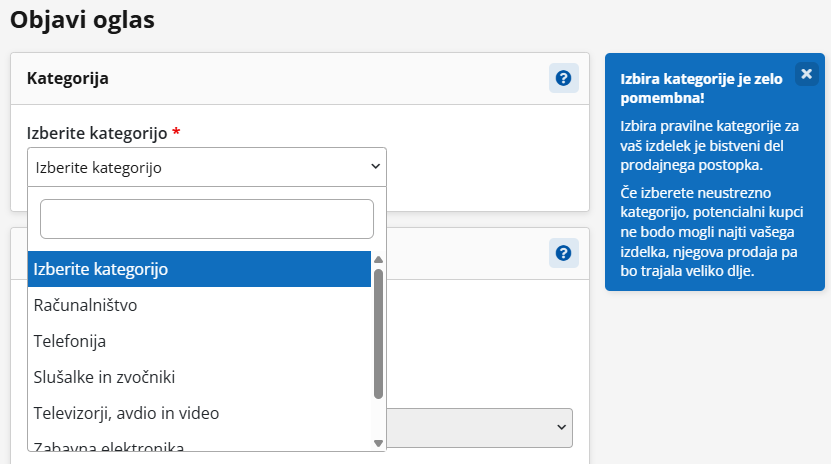Click the category list scroll-down arrow
Image resolution: width=831 pixels, height=464 pixels.
click(x=378, y=442)
